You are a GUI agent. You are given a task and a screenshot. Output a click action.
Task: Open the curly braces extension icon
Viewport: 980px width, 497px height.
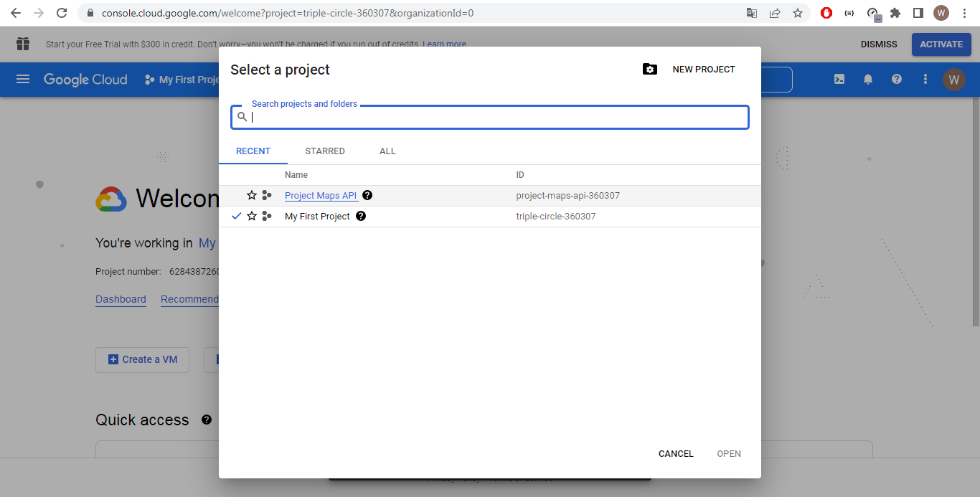849,13
